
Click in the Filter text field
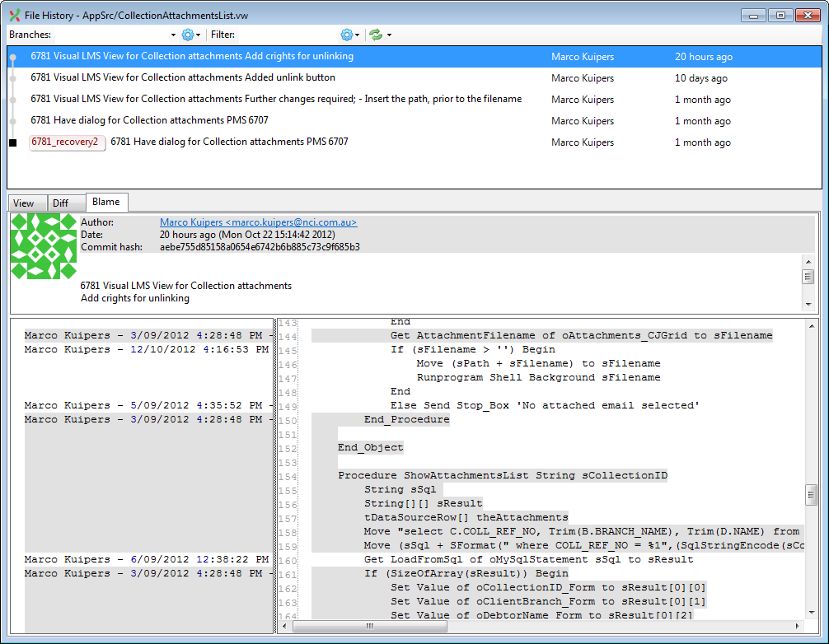click(x=287, y=35)
